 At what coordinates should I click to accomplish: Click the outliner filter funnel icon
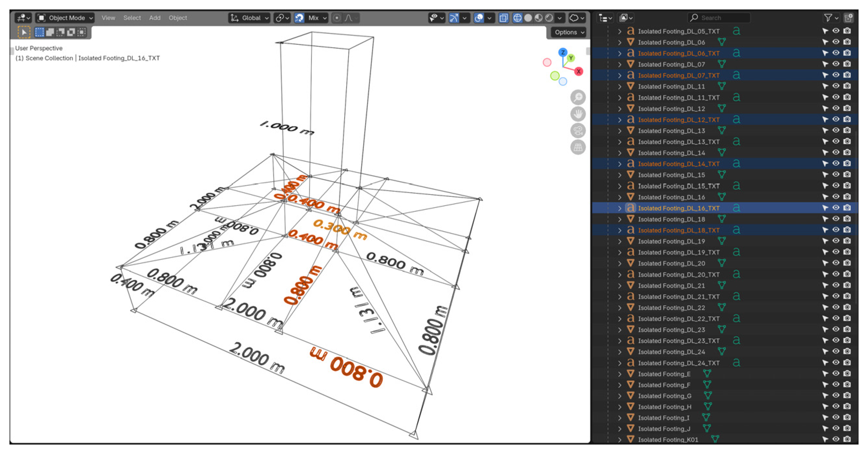(828, 18)
